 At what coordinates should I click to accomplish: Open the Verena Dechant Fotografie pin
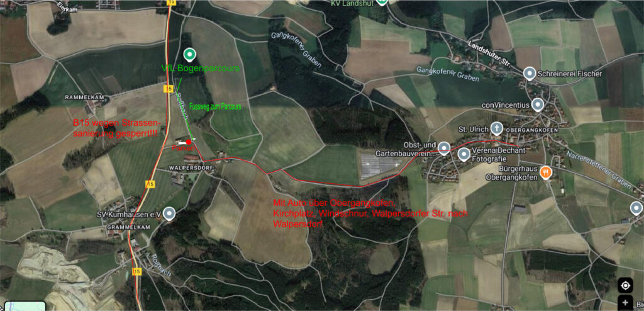click(464, 155)
